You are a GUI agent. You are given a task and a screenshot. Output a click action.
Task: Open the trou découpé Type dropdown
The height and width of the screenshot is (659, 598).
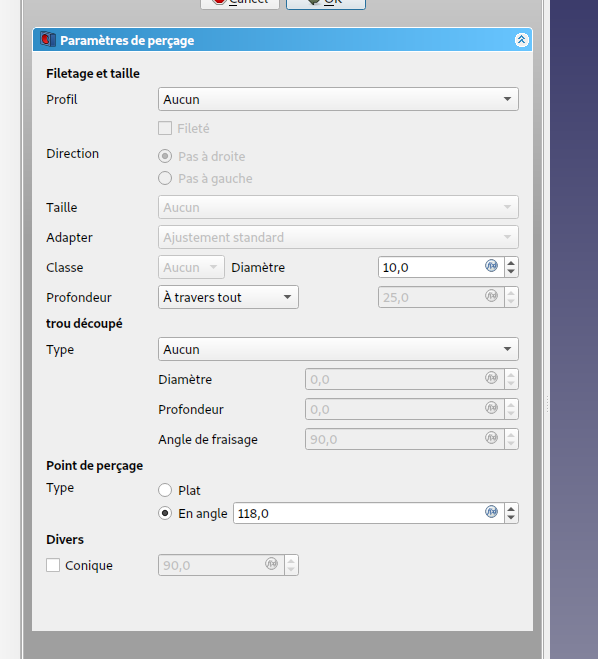[x=338, y=349]
